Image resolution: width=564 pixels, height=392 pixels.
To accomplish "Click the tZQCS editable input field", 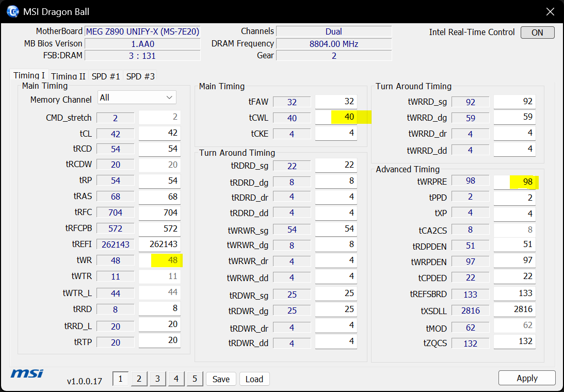I will pyautogui.click(x=514, y=341).
